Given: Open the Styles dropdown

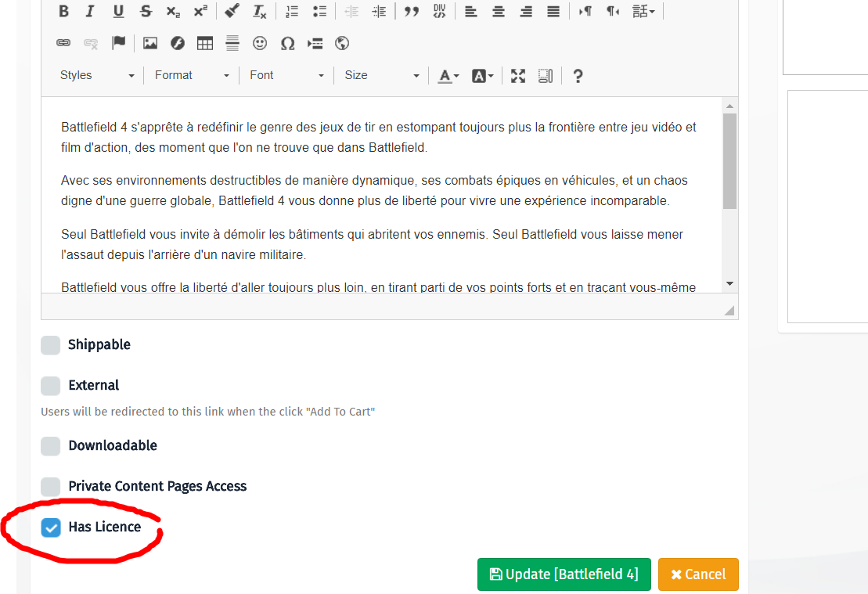Looking at the screenshot, I should tap(97, 76).
